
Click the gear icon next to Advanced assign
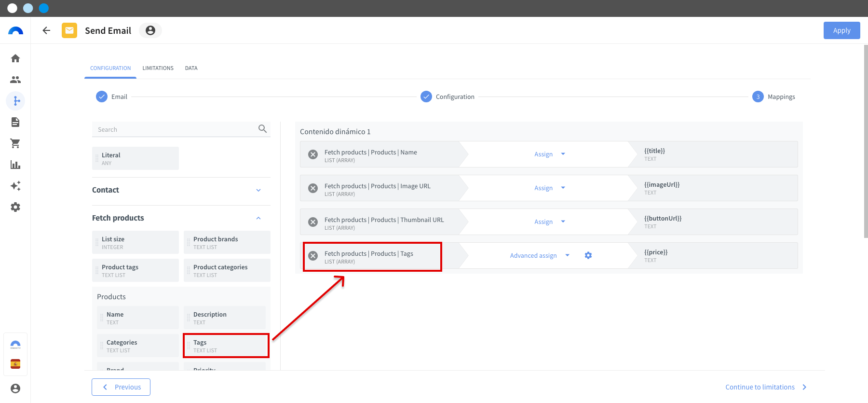588,255
